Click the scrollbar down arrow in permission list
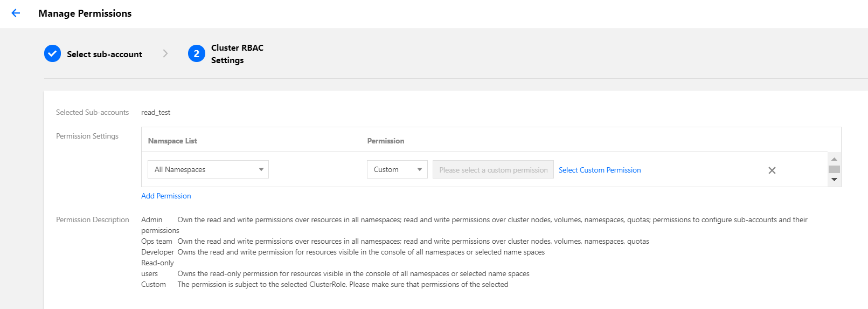Screen dimensions: 868x309 tap(834, 180)
